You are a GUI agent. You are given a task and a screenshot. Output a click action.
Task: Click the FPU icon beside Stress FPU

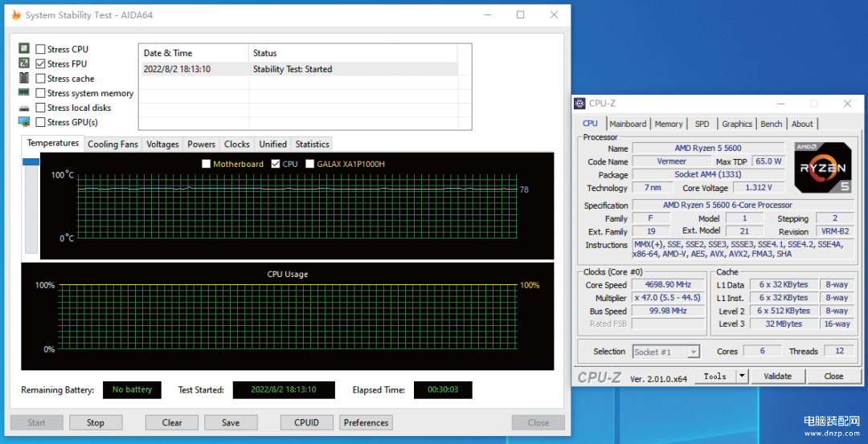(x=24, y=63)
